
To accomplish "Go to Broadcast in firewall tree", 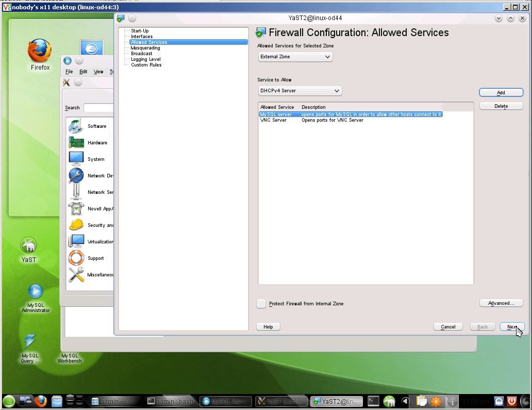I will [141, 54].
